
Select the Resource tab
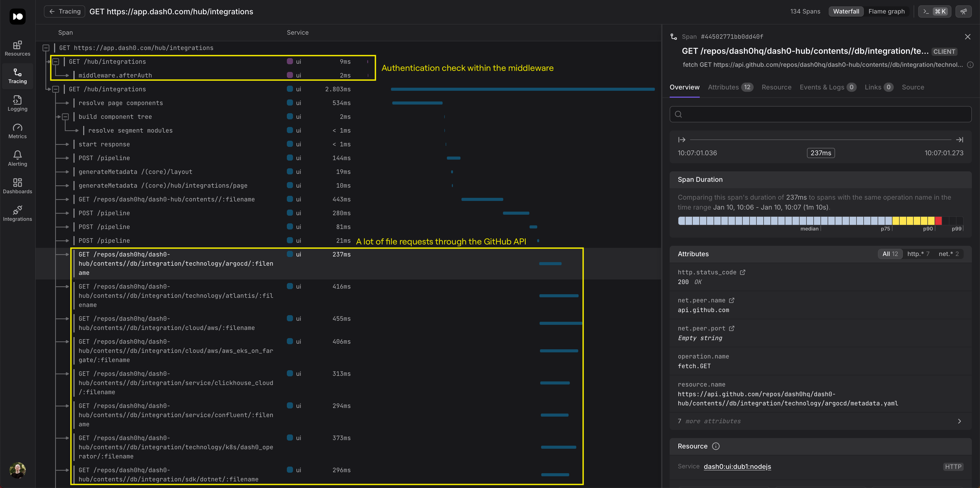pyautogui.click(x=776, y=87)
